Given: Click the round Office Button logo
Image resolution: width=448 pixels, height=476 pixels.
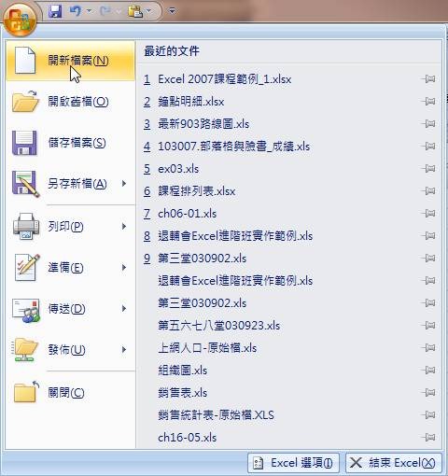Looking at the screenshot, I should click(x=20, y=19).
